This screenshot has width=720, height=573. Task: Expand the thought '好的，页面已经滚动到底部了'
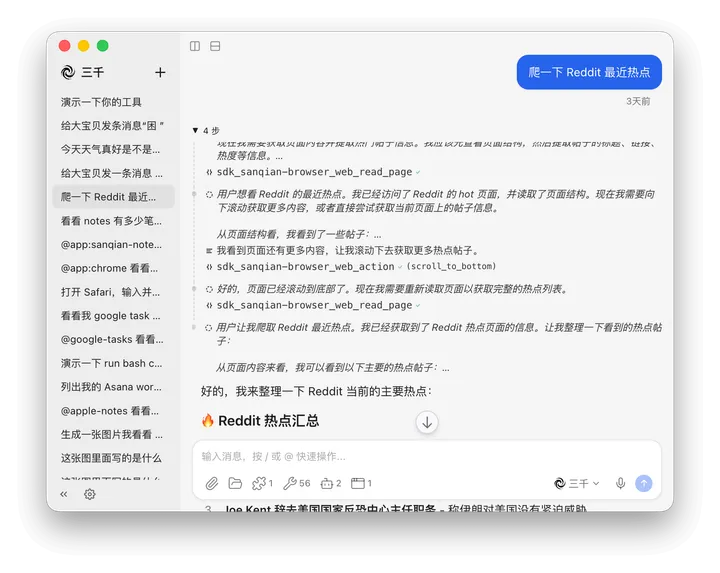point(388,289)
